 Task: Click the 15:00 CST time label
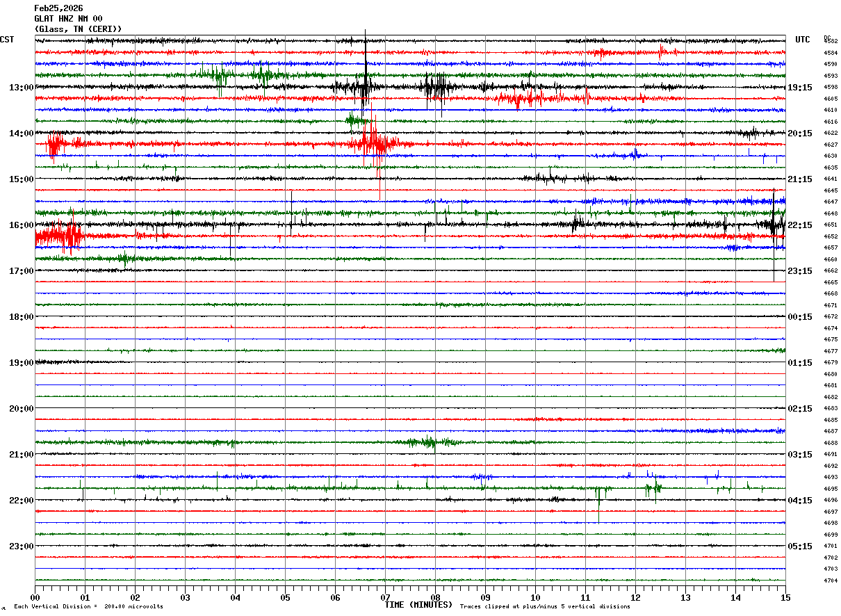pyautogui.click(x=22, y=179)
